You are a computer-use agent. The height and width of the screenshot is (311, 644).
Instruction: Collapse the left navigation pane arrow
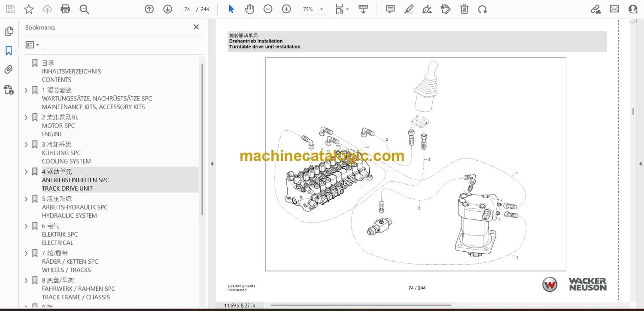click(211, 164)
